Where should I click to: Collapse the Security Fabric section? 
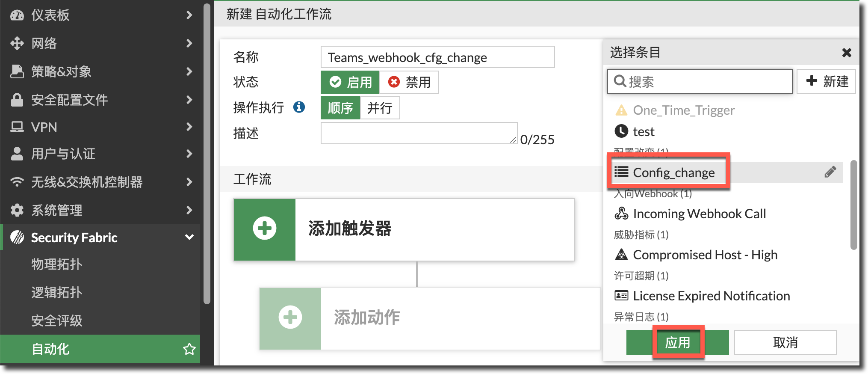pos(189,237)
